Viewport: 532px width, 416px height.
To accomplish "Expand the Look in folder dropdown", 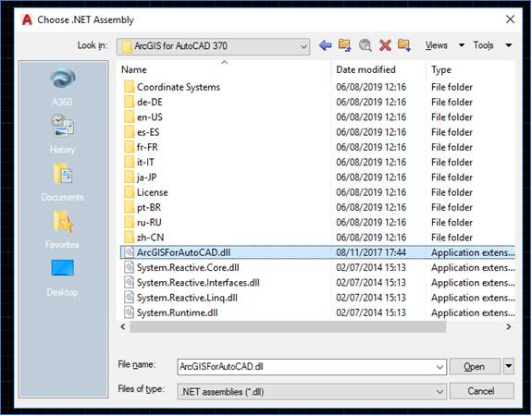I will pos(304,46).
